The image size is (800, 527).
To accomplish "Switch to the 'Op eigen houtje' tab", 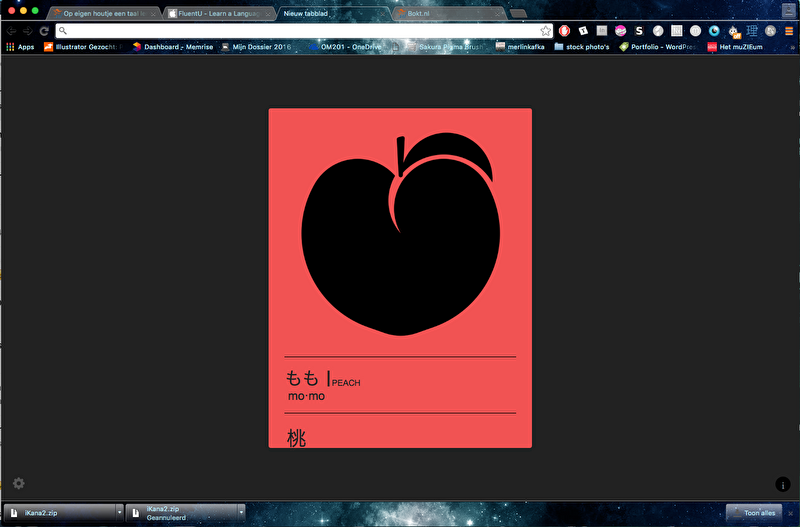I will coord(102,14).
